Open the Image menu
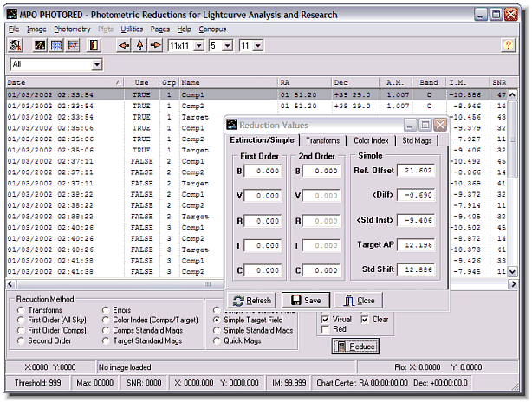 coord(36,29)
